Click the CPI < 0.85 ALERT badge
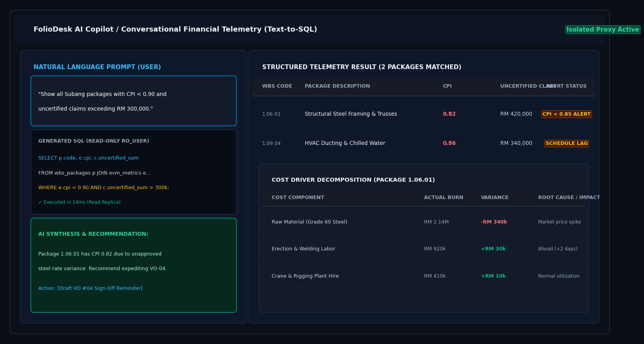The width and height of the screenshot is (644, 344). coord(566,114)
